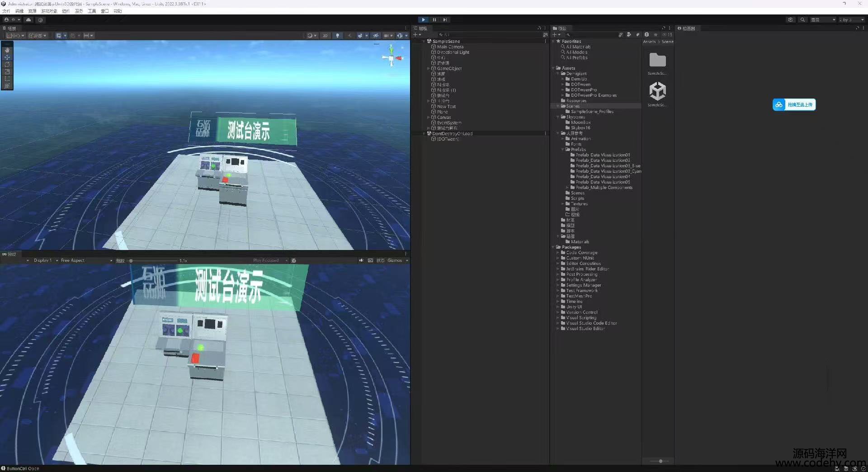Collapse DontDestroyOnLoad scene
Viewport: 868px width, 472px height.
tap(424, 134)
